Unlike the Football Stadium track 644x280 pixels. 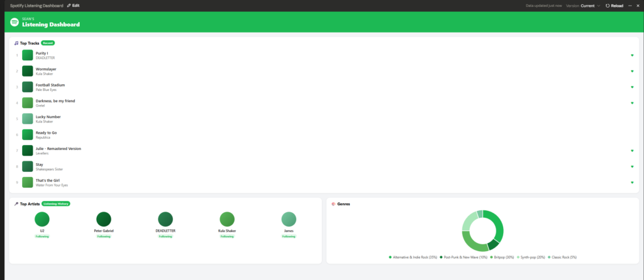[632, 87]
